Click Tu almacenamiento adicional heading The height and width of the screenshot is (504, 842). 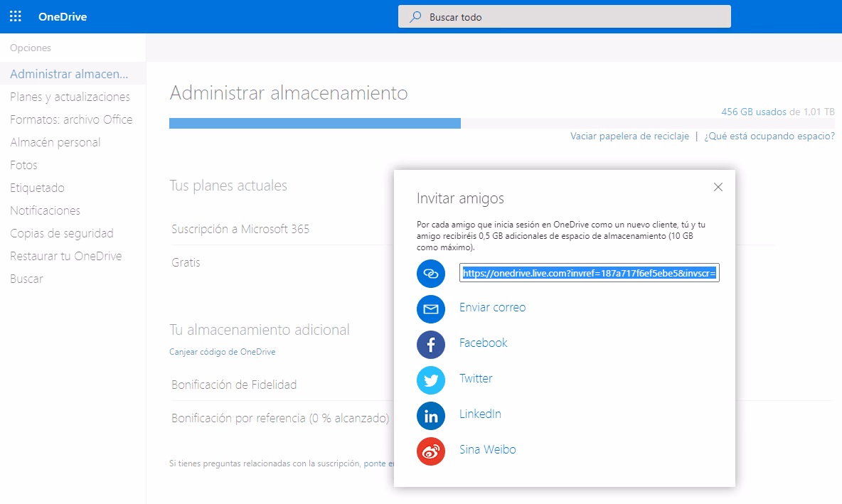click(260, 330)
